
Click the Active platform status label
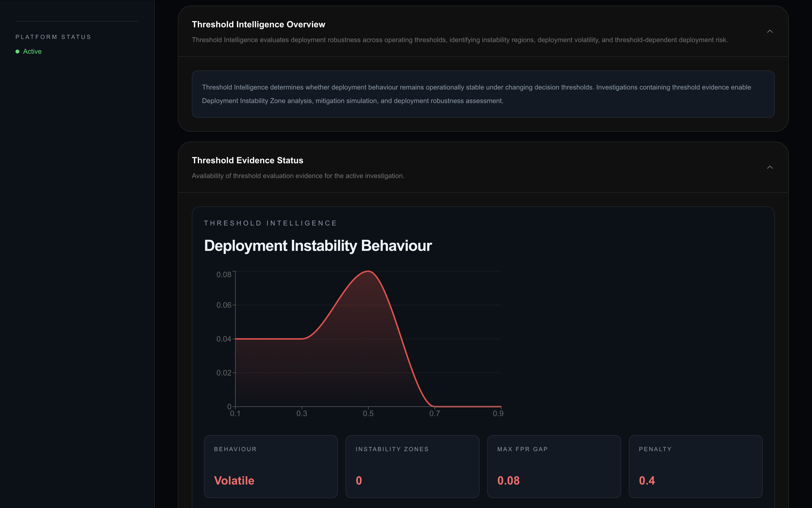(32, 51)
